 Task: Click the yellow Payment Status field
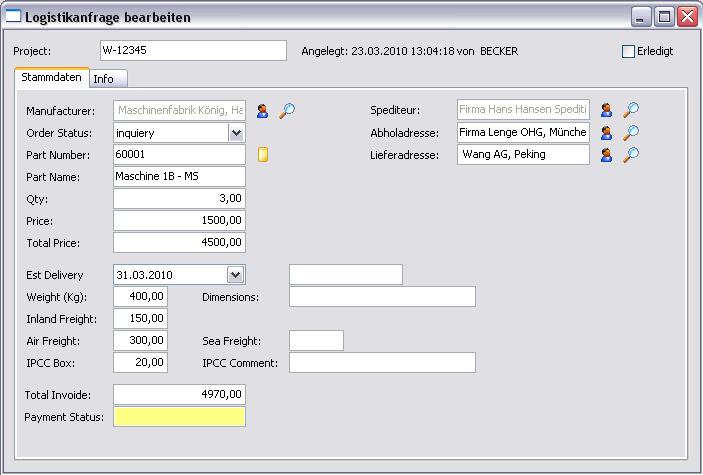pyautogui.click(x=179, y=417)
